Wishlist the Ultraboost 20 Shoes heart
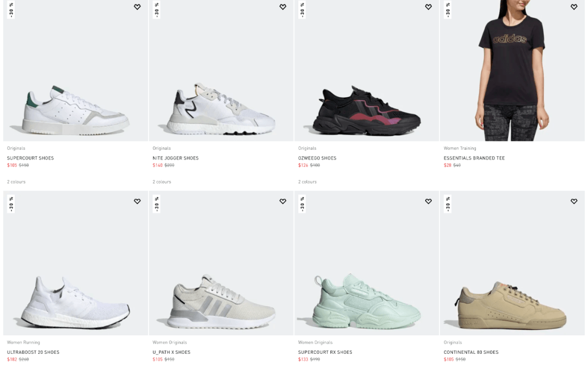Image resolution: width=588 pixels, height=368 pixels. (x=137, y=201)
